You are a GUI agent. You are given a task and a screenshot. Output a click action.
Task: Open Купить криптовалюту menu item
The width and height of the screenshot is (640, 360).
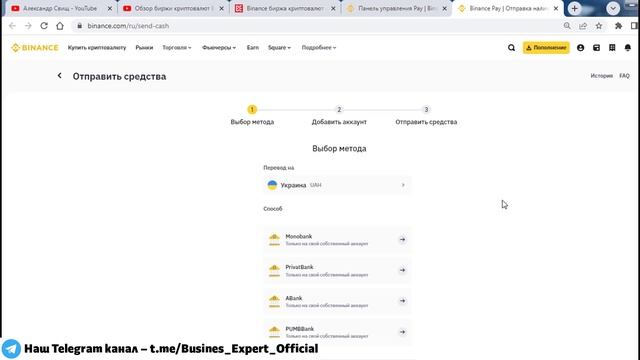tap(97, 48)
